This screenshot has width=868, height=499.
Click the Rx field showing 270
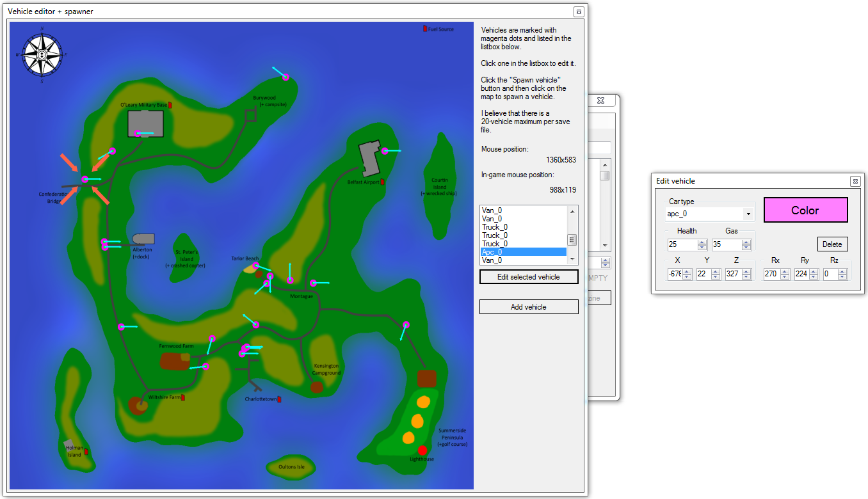click(x=772, y=274)
